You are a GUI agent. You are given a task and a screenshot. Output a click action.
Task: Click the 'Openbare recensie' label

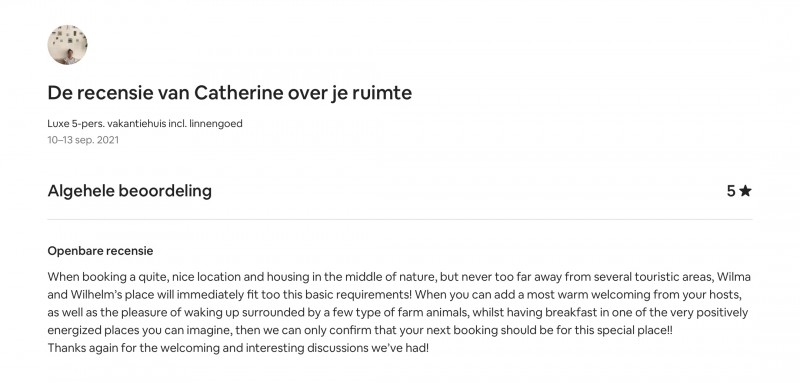point(101,251)
